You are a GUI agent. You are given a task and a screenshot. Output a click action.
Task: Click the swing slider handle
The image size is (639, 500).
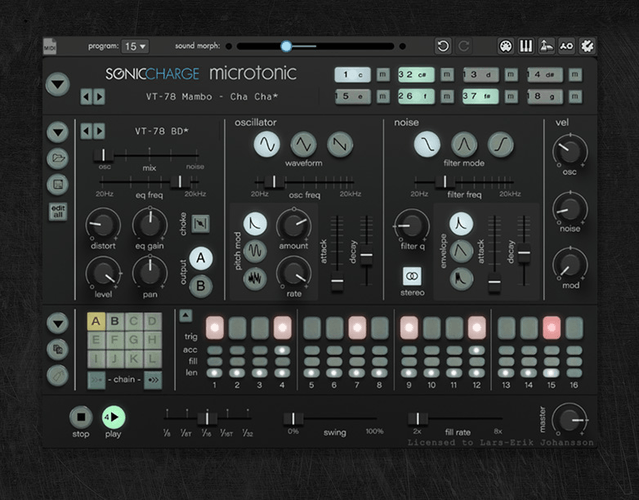(x=293, y=419)
